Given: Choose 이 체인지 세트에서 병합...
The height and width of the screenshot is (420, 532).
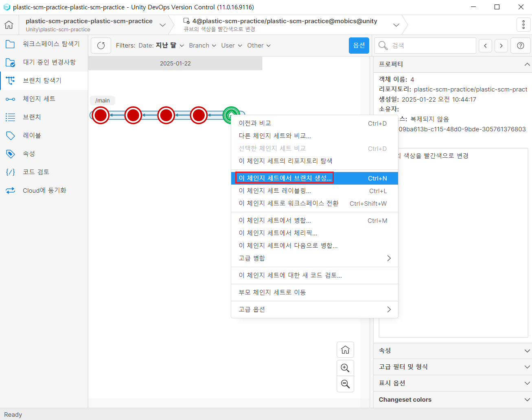Looking at the screenshot, I should (x=315, y=220).
